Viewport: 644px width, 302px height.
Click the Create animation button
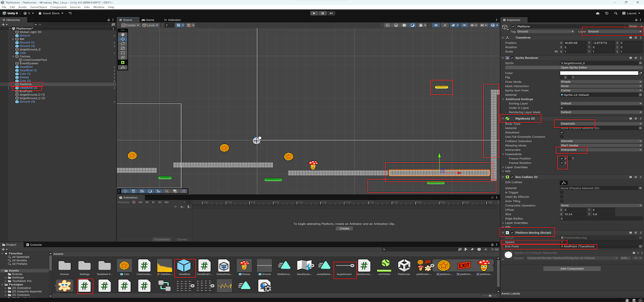[x=344, y=229]
